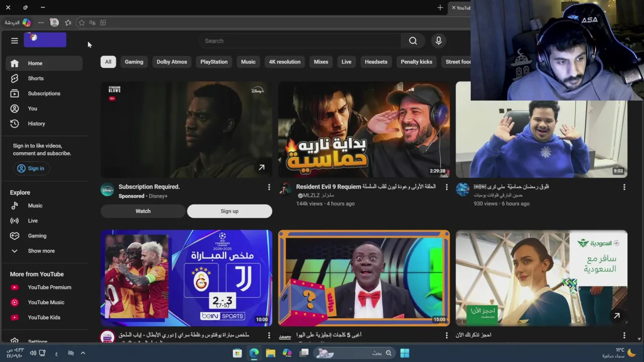Expand Show more in Explore
This screenshot has height=362, width=644.
44,251
